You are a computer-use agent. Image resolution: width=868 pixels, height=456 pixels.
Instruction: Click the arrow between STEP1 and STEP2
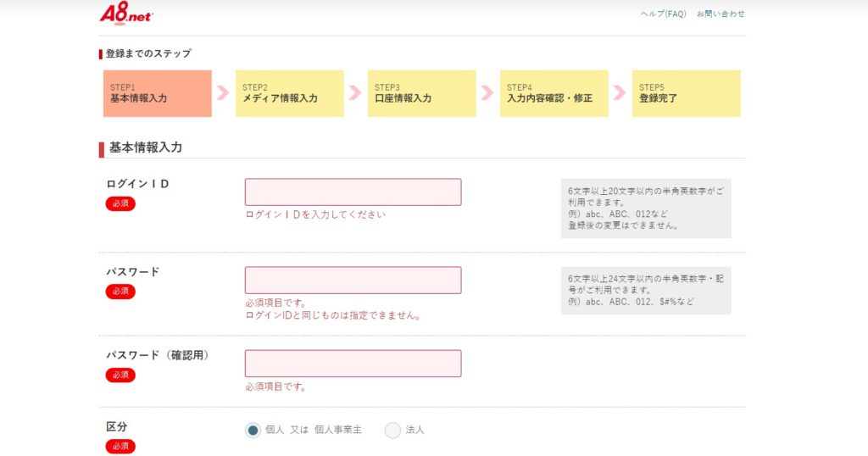223,93
